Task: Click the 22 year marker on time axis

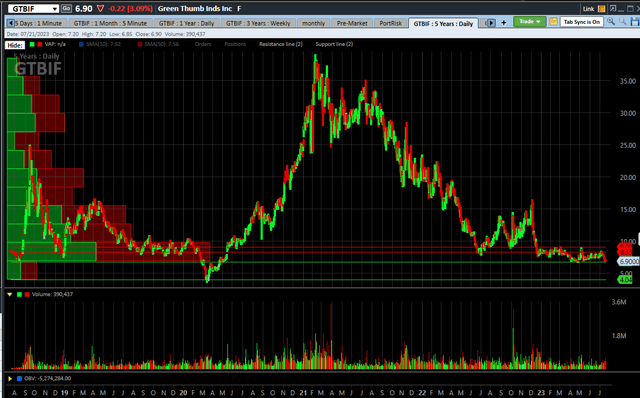Action: 422,393
